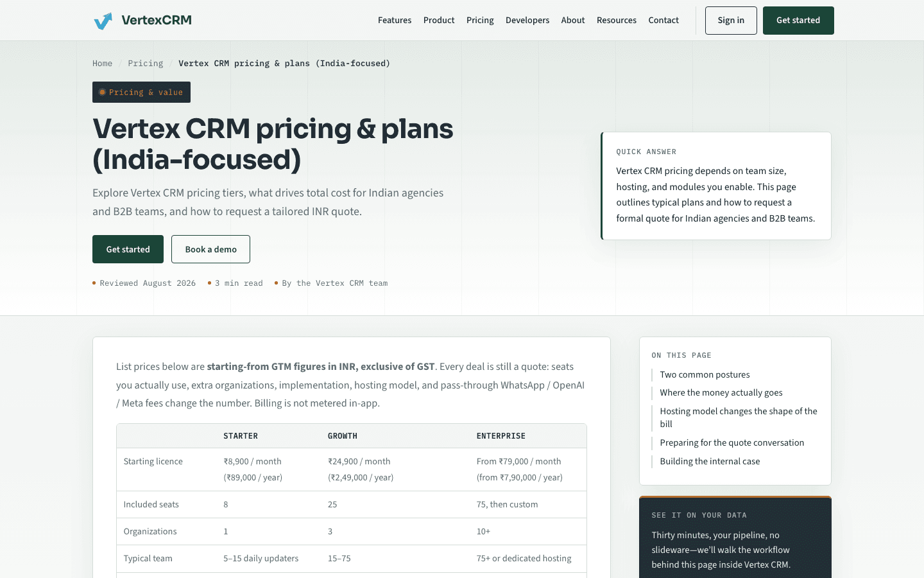Jump to Two common postures section
Screen dimensions: 924x578
click(x=705, y=374)
